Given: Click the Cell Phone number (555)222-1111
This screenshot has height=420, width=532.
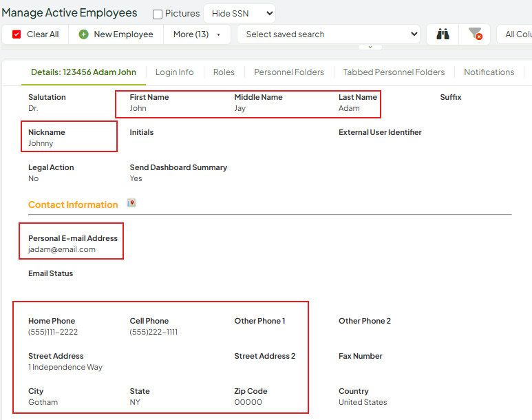Looking at the screenshot, I should pos(153,332).
